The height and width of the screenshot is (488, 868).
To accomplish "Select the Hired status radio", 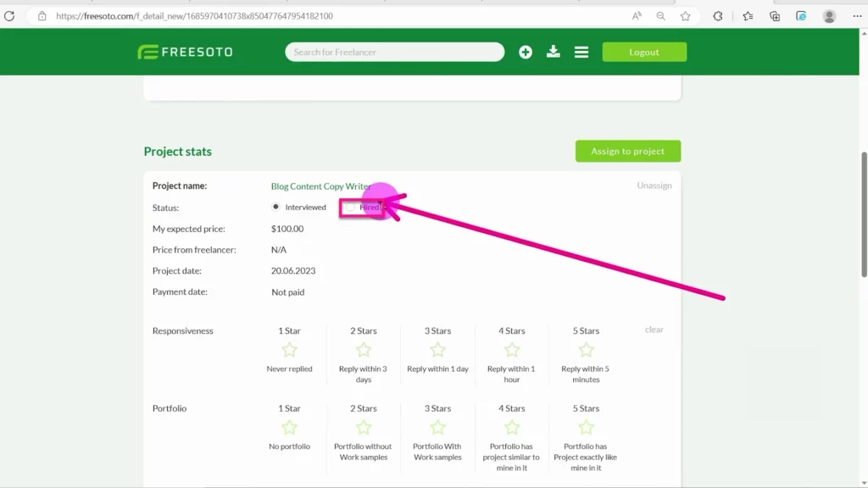I will coord(350,207).
